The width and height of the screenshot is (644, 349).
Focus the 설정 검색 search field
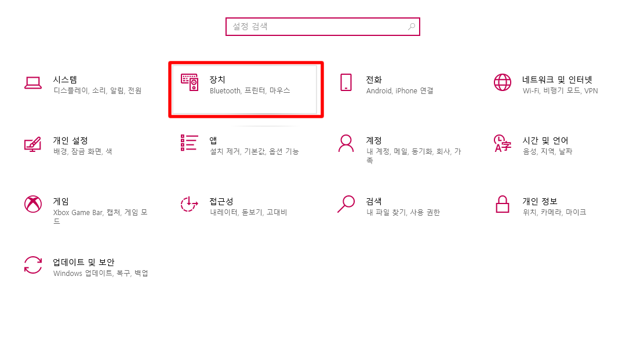coord(323,27)
